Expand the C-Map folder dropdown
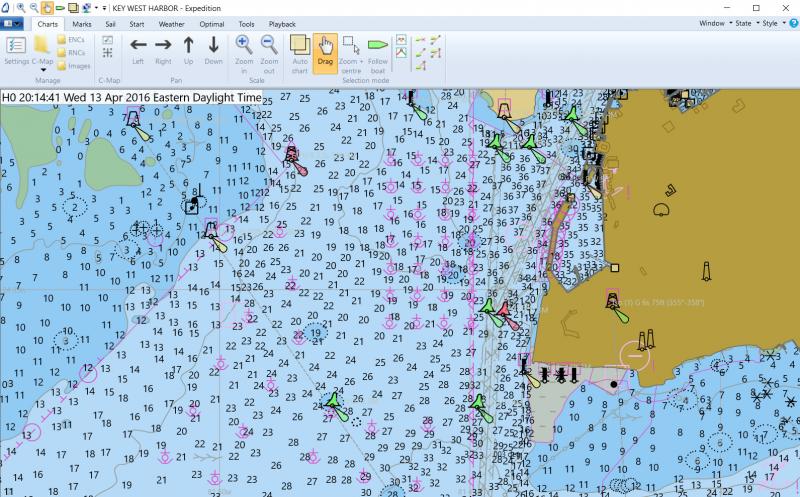The height and width of the screenshot is (497, 800). click(x=42, y=71)
